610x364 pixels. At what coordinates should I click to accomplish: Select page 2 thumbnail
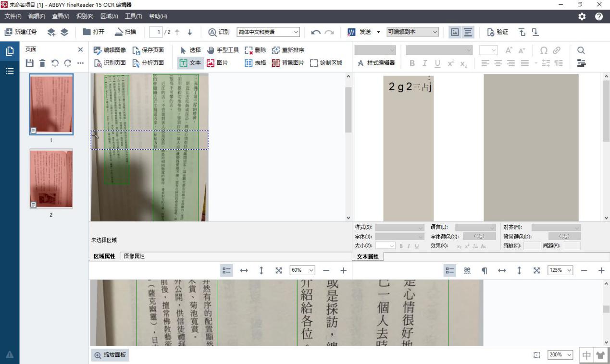click(51, 179)
